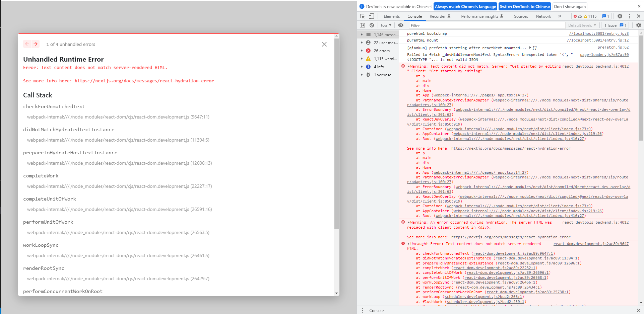Go to previous error in the overlay

coord(27,44)
